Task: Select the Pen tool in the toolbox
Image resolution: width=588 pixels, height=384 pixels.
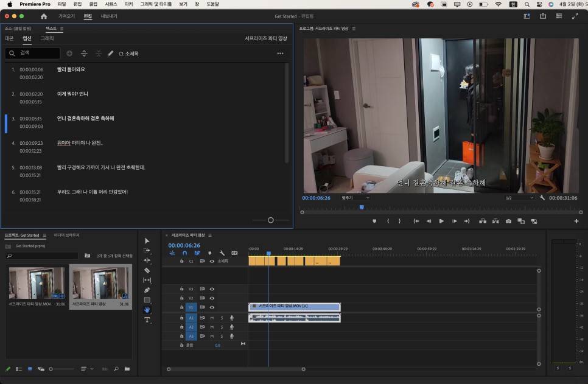Action: coord(147,290)
